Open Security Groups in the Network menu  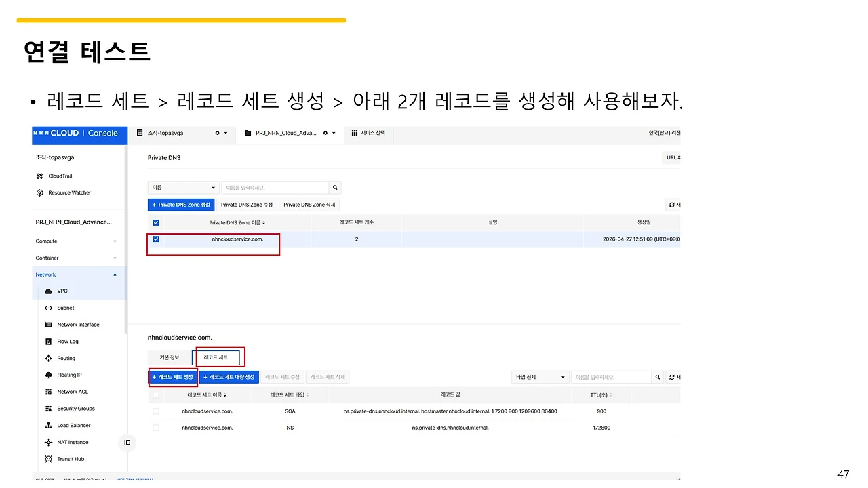tap(76, 409)
